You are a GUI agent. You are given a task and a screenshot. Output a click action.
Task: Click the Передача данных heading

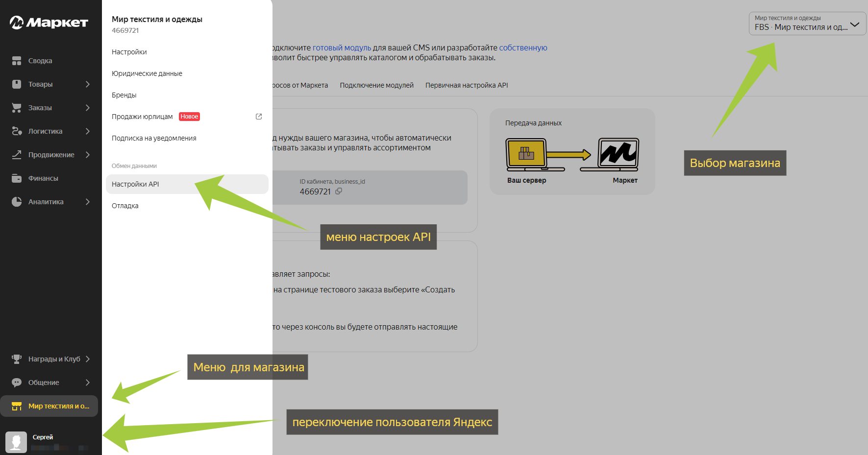click(x=534, y=123)
